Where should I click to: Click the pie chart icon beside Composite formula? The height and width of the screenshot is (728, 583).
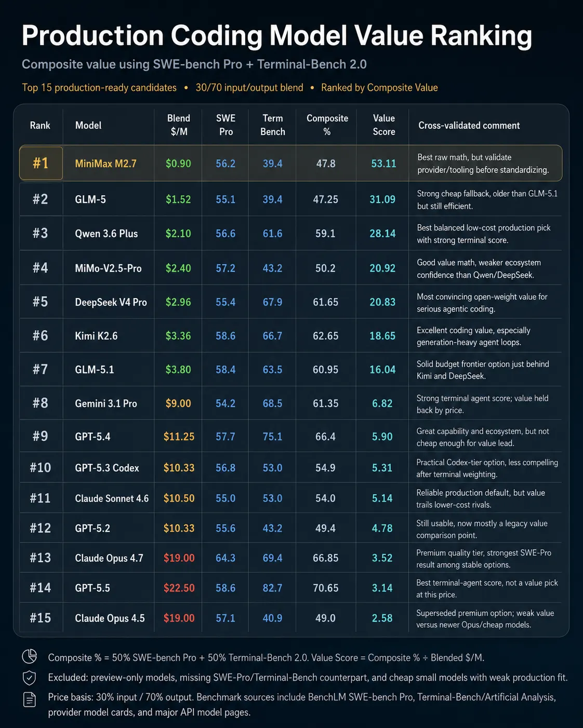30,656
